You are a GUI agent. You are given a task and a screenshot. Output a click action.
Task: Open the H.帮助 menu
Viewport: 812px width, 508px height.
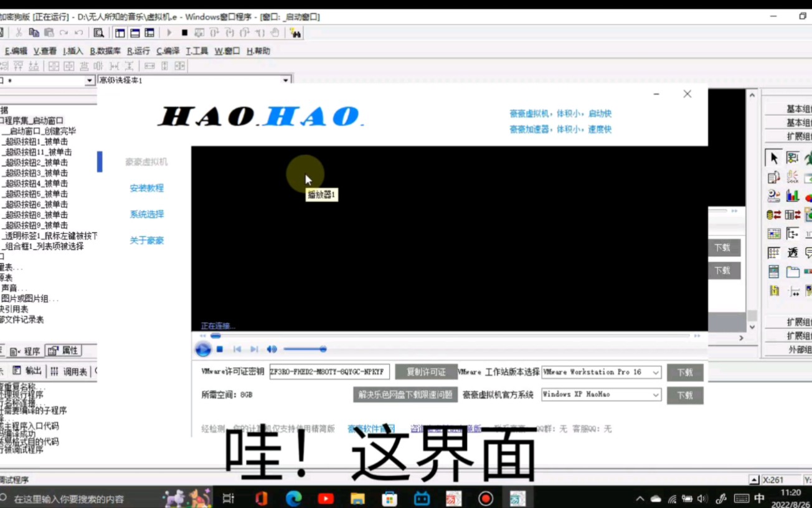click(258, 51)
